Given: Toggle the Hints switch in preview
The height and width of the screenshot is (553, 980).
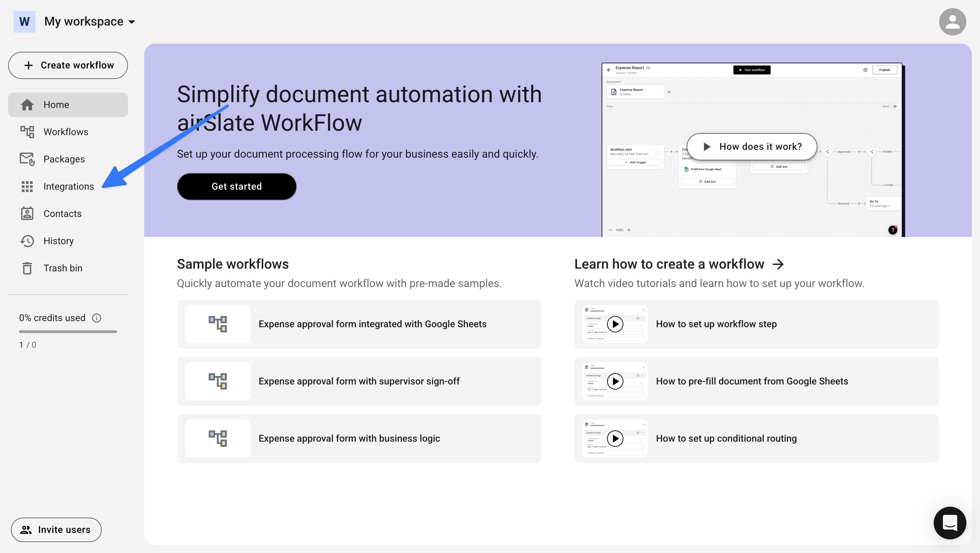Looking at the screenshot, I should click(x=894, y=107).
